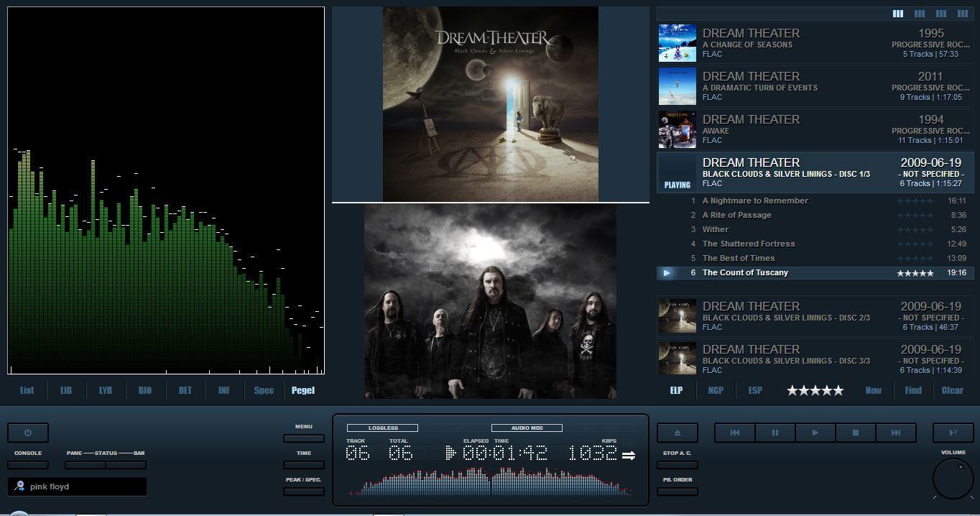The height and width of the screenshot is (516, 980).
Task: Toggle the BAR status button
Action: [x=126, y=465]
